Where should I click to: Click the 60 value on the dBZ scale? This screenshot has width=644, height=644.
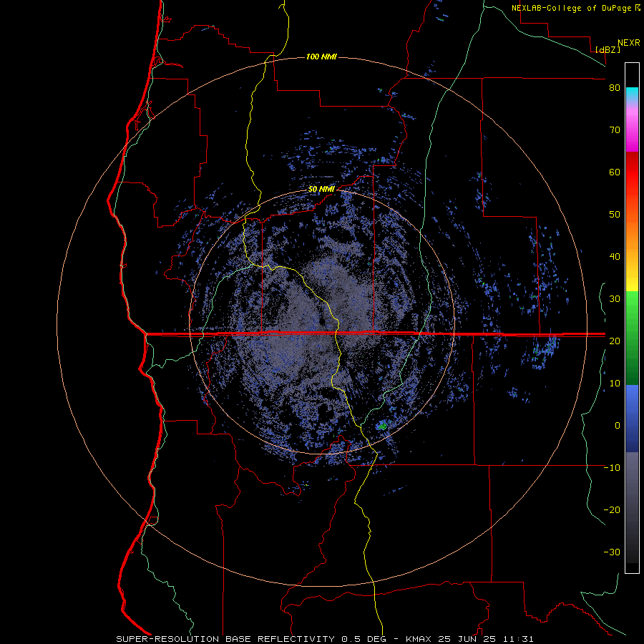click(615, 172)
